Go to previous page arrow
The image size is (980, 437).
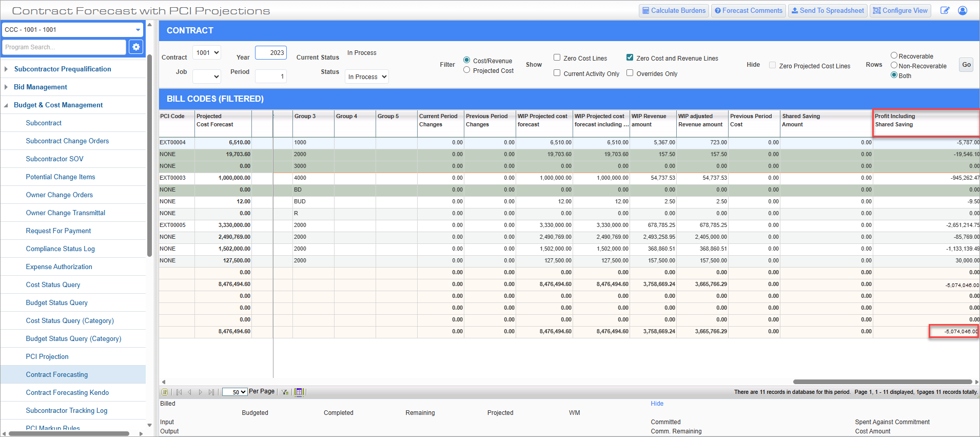pyautogui.click(x=189, y=392)
